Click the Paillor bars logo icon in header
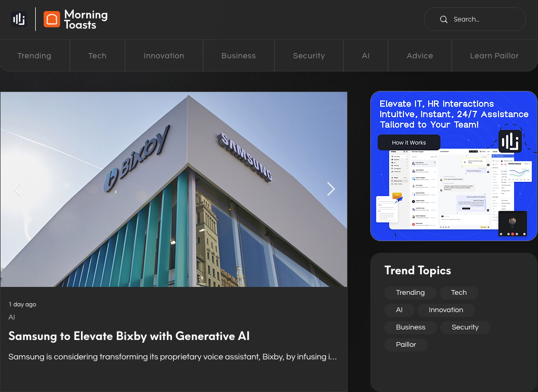 point(19,19)
